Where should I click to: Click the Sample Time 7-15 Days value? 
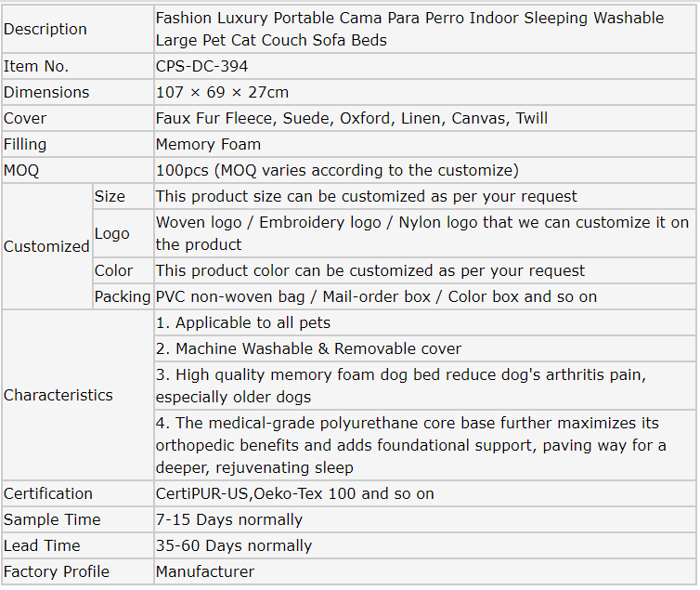[229, 519]
